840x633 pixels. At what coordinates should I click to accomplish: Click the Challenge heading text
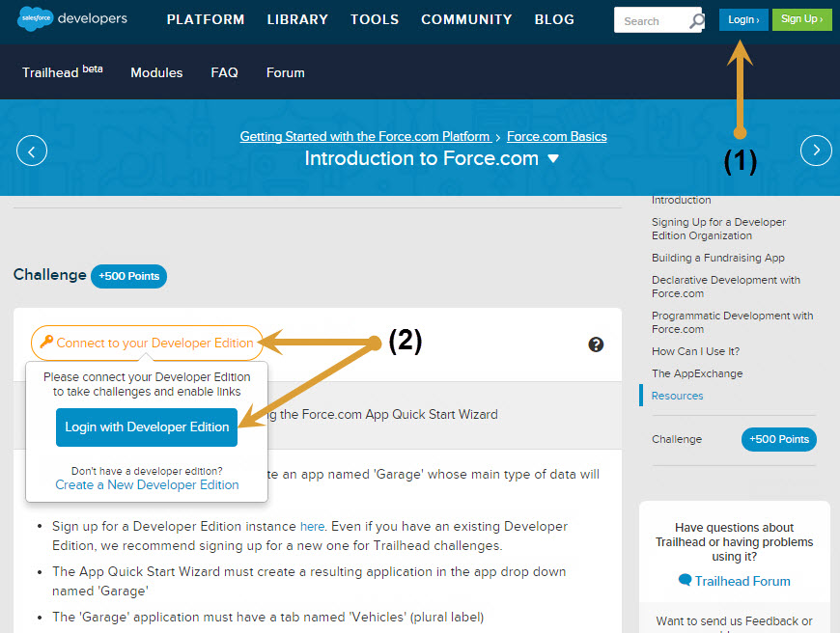tap(50, 275)
